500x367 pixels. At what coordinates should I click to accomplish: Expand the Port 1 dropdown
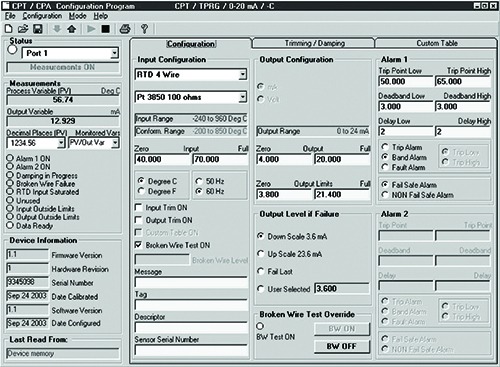(114, 53)
